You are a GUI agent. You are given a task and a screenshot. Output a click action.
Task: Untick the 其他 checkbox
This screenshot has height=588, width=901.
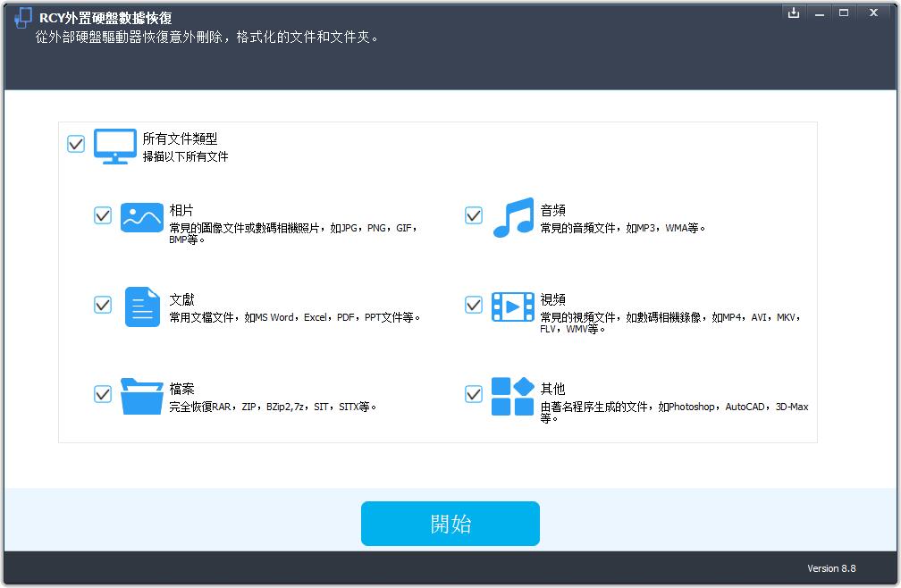(474, 394)
